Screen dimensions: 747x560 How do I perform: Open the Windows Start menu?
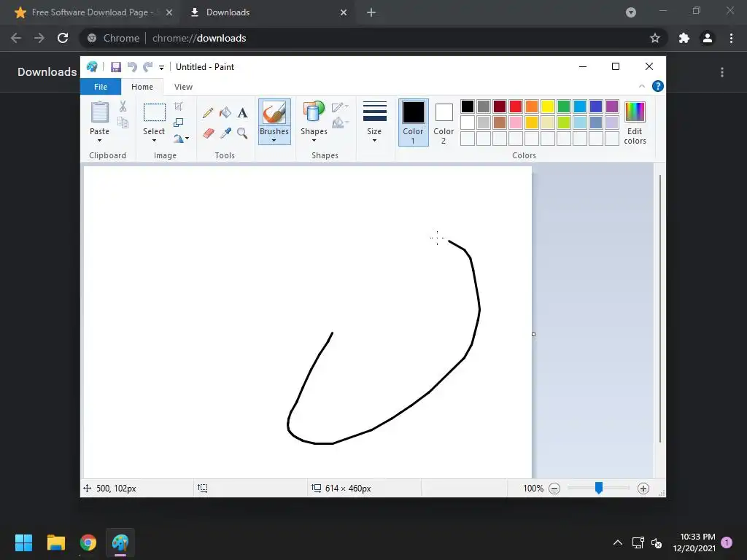(23, 542)
